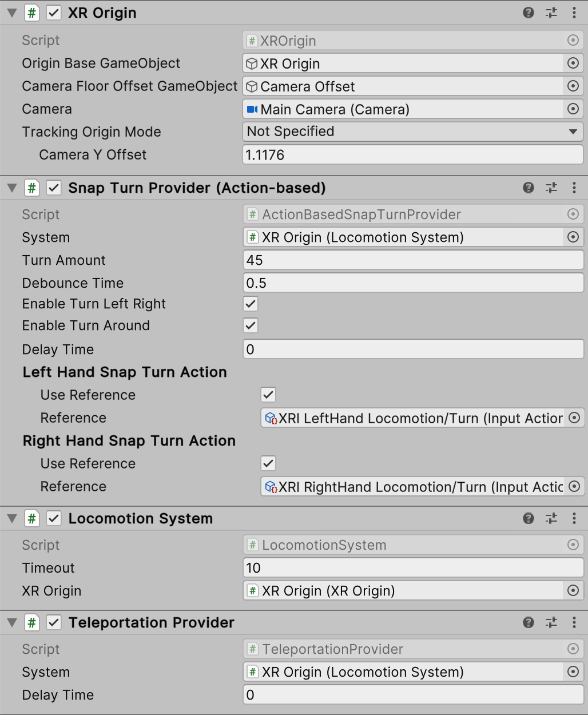Click object picker for Camera field

coord(573,109)
